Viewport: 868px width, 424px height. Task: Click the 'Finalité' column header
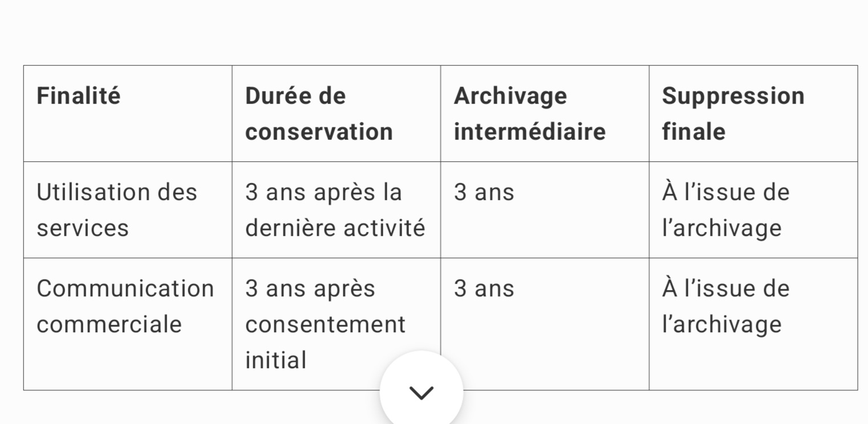click(x=79, y=96)
